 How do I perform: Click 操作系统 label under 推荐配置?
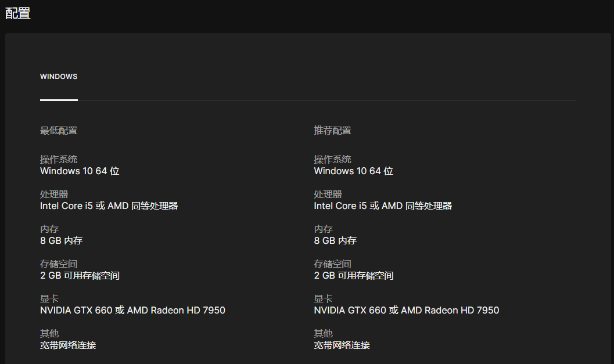tap(332, 159)
